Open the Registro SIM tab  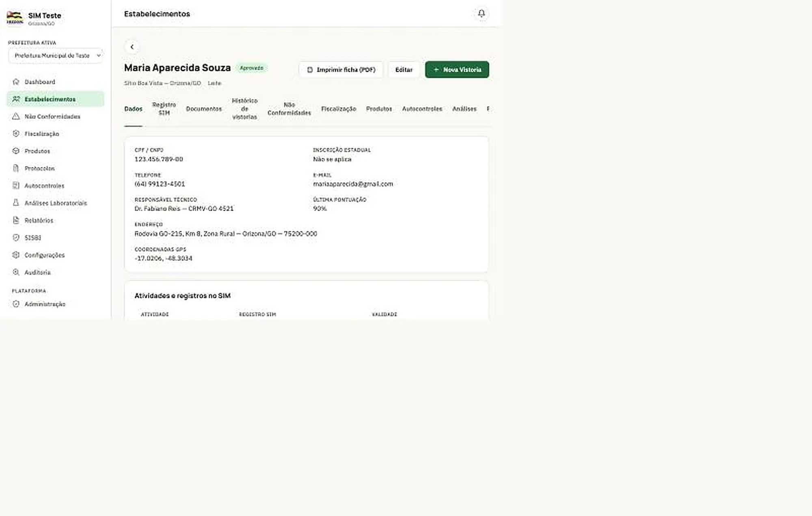pos(164,109)
